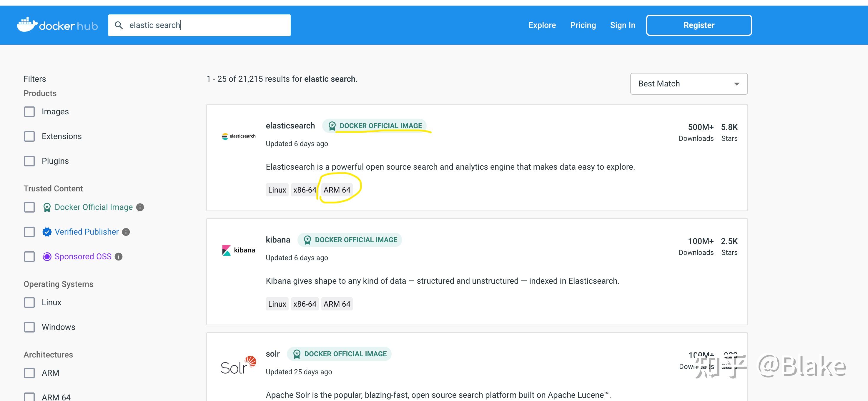
Task: Open the Explore menu item
Action: [x=542, y=25]
